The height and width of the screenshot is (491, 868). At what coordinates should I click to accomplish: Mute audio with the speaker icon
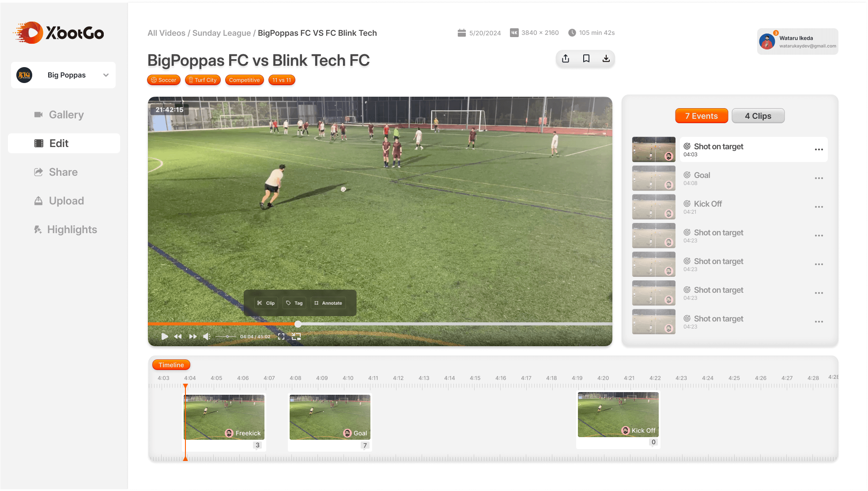pyautogui.click(x=207, y=336)
